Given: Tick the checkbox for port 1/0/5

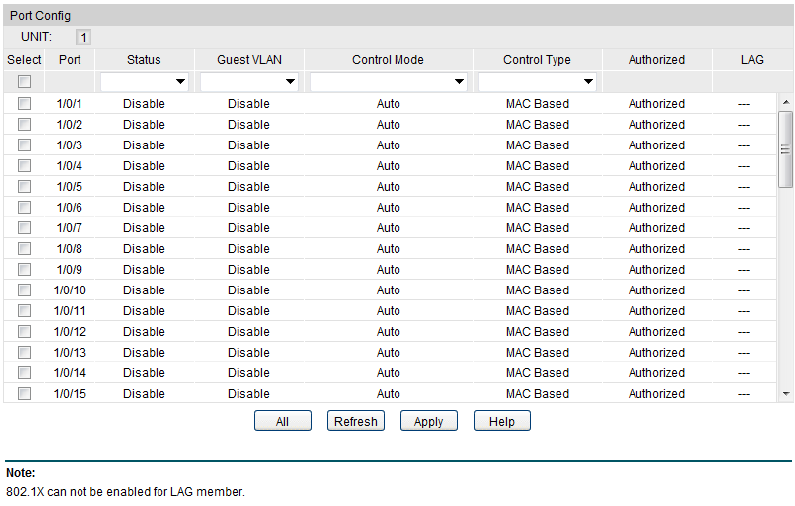Looking at the screenshot, I should [24, 187].
